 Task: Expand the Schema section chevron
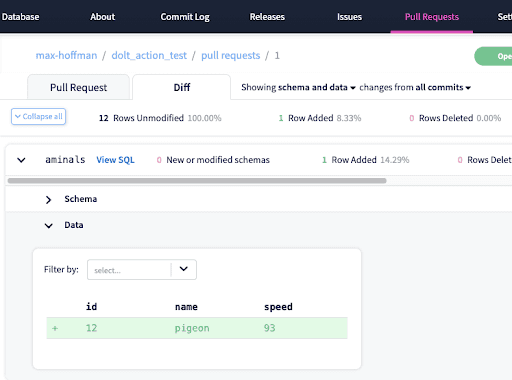point(48,200)
